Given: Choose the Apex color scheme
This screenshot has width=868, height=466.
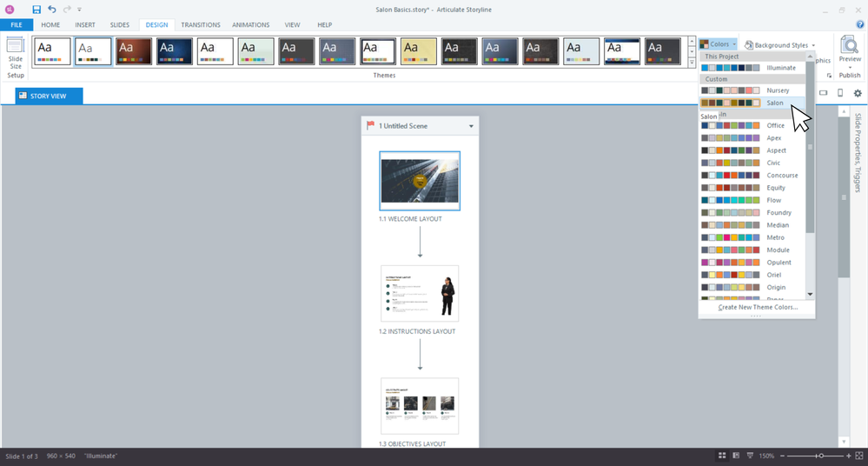Looking at the screenshot, I should click(x=752, y=138).
